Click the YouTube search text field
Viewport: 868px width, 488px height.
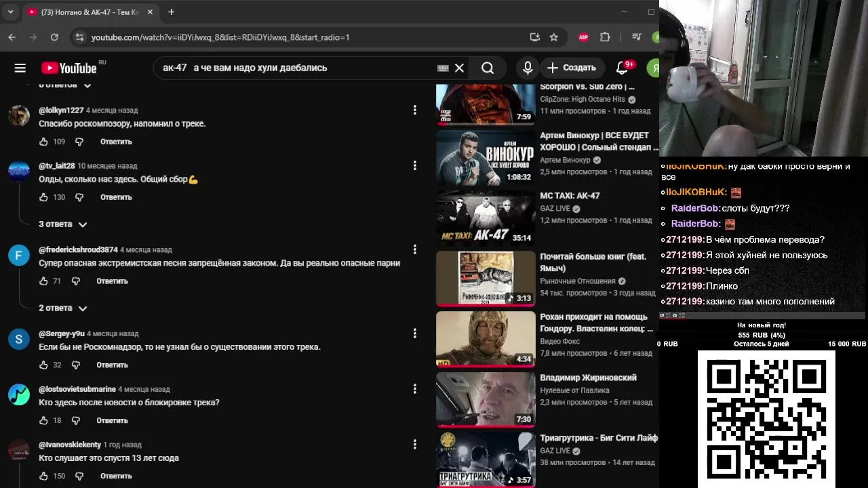pos(297,68)
